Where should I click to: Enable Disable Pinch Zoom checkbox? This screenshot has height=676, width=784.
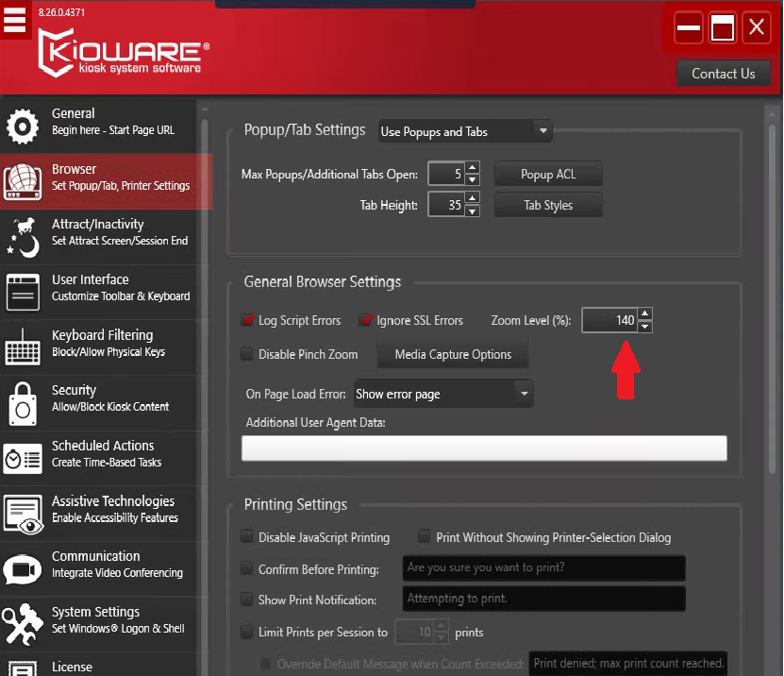point(248,355)
